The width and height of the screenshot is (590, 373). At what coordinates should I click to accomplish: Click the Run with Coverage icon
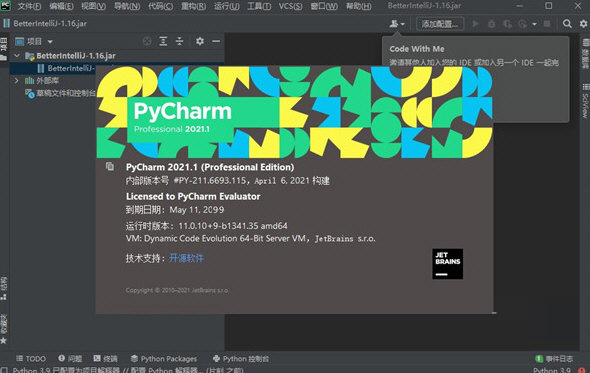pos(507,24)
